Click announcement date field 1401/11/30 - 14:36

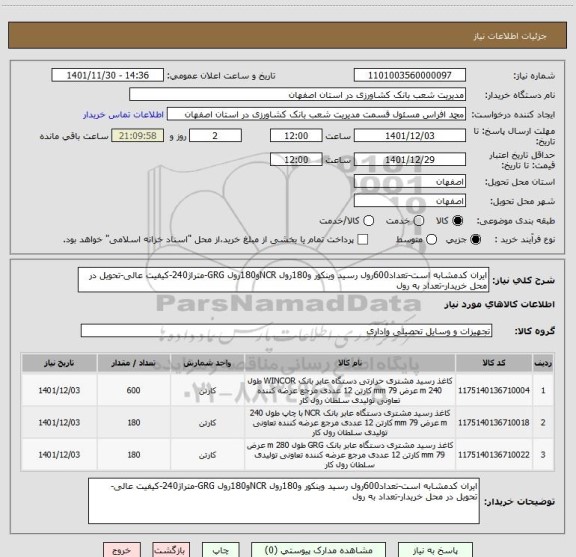[x=108, y=75]
